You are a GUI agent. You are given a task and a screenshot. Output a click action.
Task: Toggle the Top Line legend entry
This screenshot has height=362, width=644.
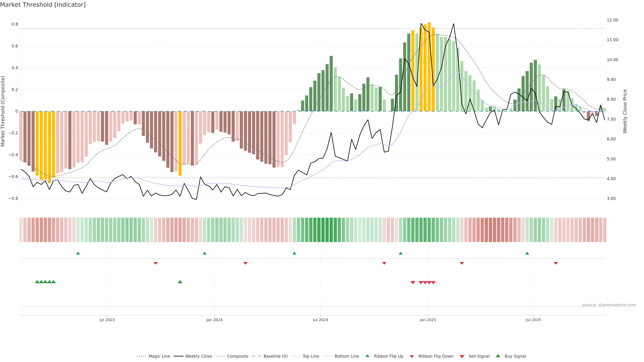coord(311,356)
